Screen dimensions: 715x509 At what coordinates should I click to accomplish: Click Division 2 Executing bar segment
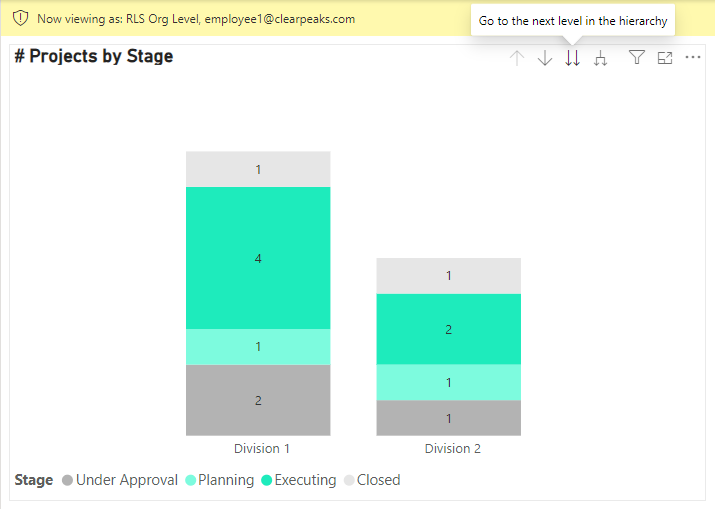click(448, 329)
